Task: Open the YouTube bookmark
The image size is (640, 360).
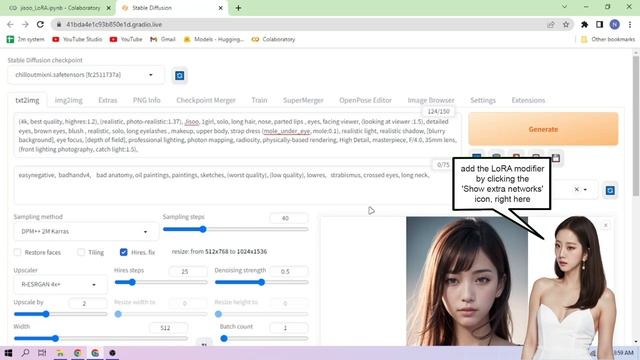Action: [126, 39]
